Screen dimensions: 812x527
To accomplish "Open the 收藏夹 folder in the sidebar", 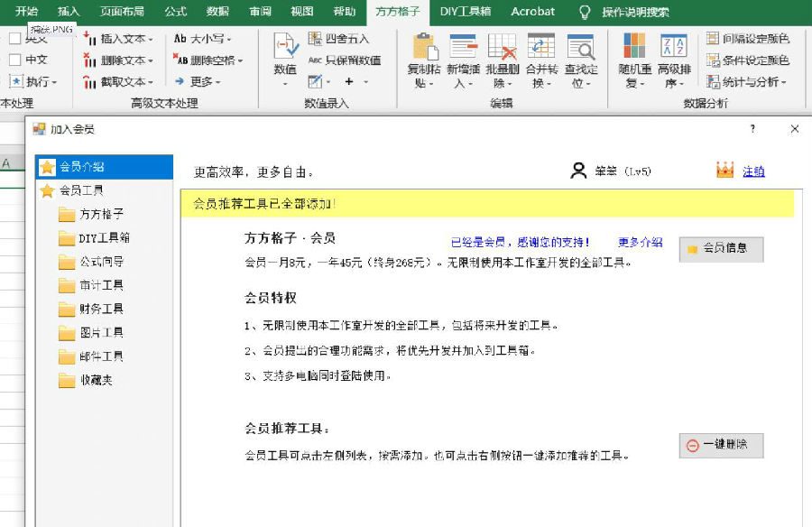I will click(x=96, y=381).
